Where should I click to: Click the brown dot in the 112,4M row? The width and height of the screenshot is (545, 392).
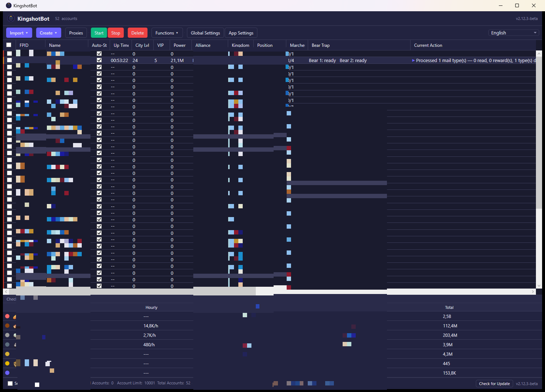[7, 326]
